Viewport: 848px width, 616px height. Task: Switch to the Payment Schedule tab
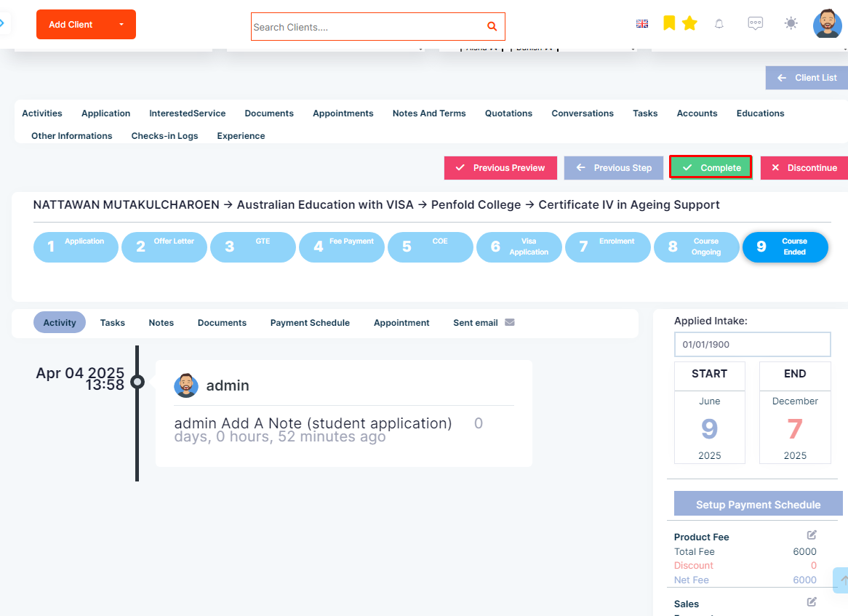(310, 323)
